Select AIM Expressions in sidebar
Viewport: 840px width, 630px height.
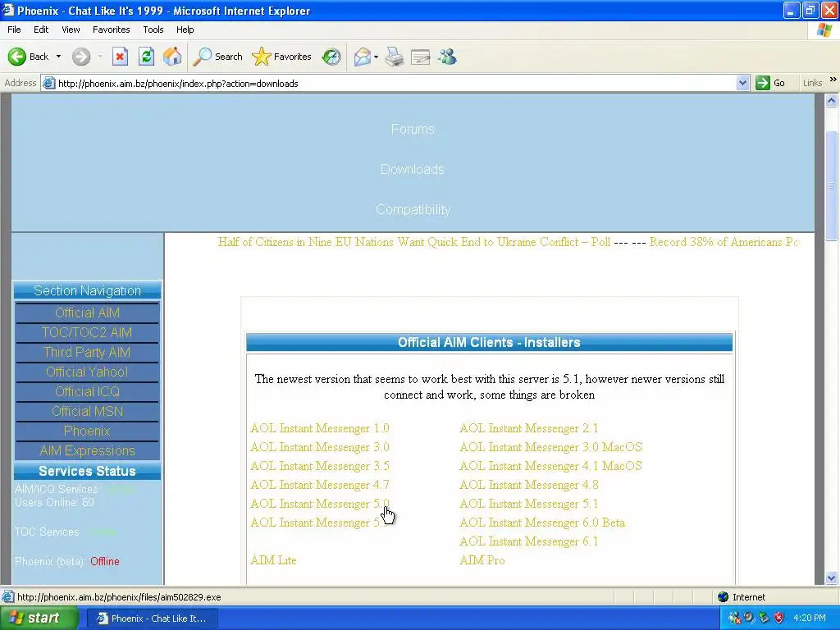click(x=87, y=450)
